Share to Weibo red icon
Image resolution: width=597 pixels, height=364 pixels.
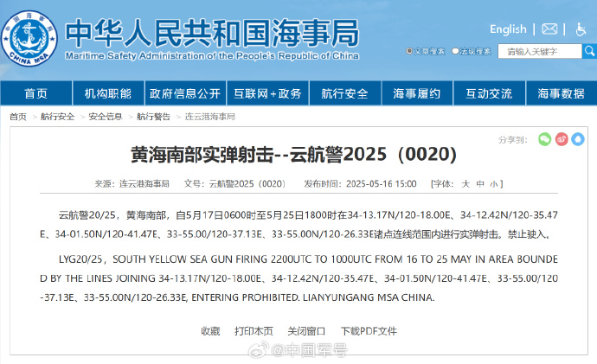[562, 139]
